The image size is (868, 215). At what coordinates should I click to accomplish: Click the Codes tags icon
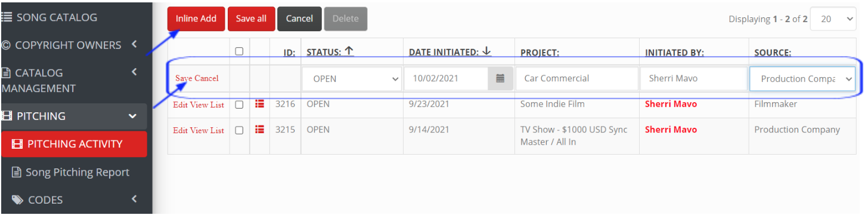[x=18, y=200]
